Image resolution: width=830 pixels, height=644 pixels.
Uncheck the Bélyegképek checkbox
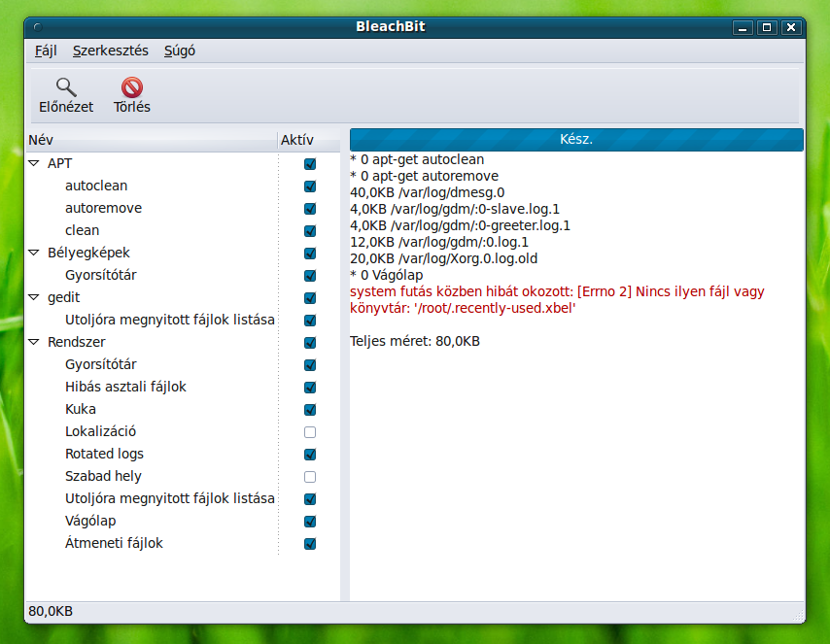pyautogui.click(x=310, y=254)
